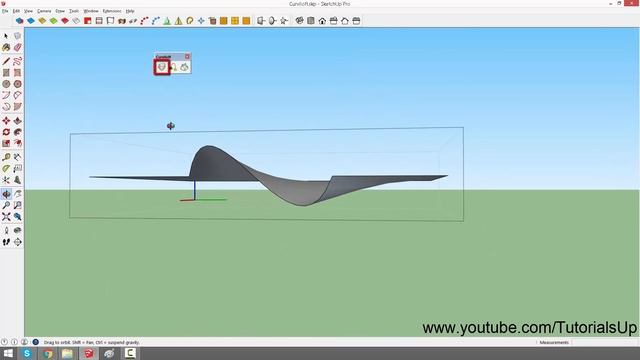
Task: Open the File menu
Action: [x=5, y=11]
